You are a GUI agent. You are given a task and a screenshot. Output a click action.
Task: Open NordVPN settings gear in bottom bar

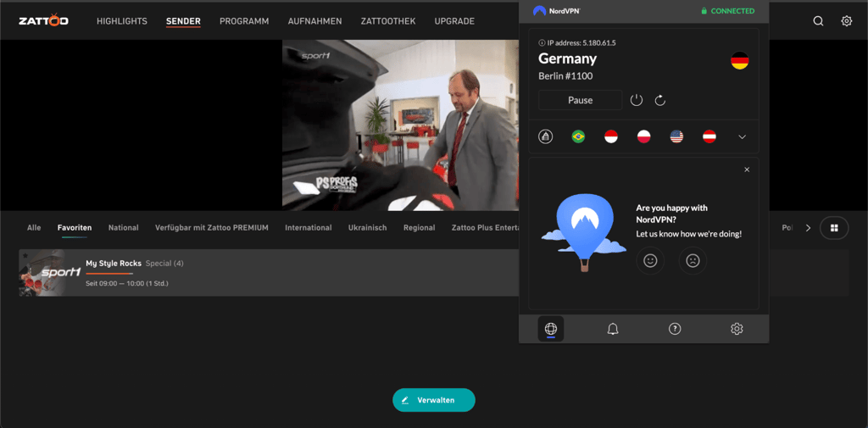click(737, 329)
